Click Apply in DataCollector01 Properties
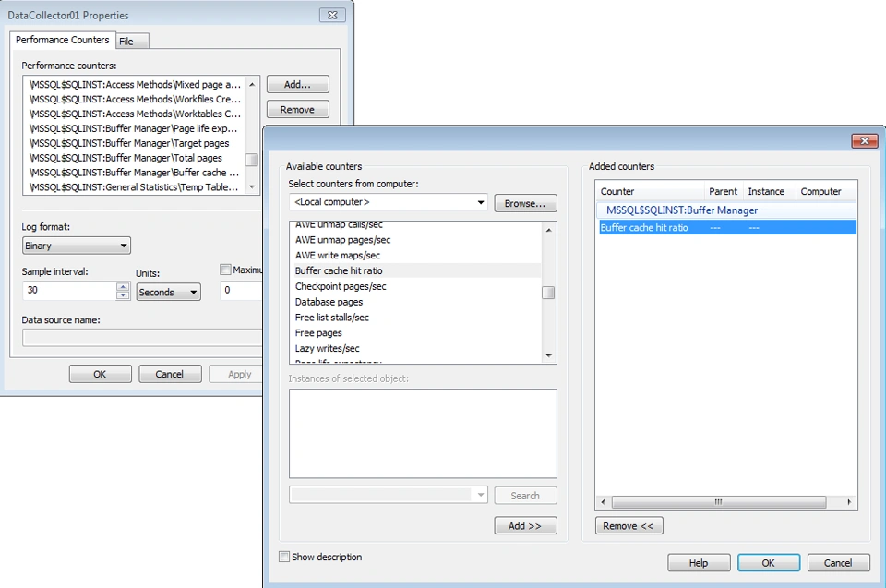Screen dimensions: 886x588 pyautogui.click(x=237, y=374)
